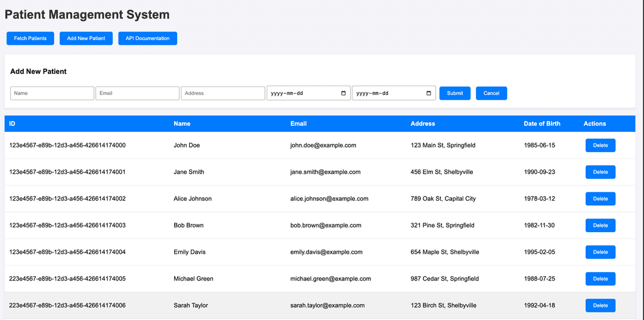The image size is (644, 320).
Task: Submit the new patient form
Action: [x=455, y=93]
